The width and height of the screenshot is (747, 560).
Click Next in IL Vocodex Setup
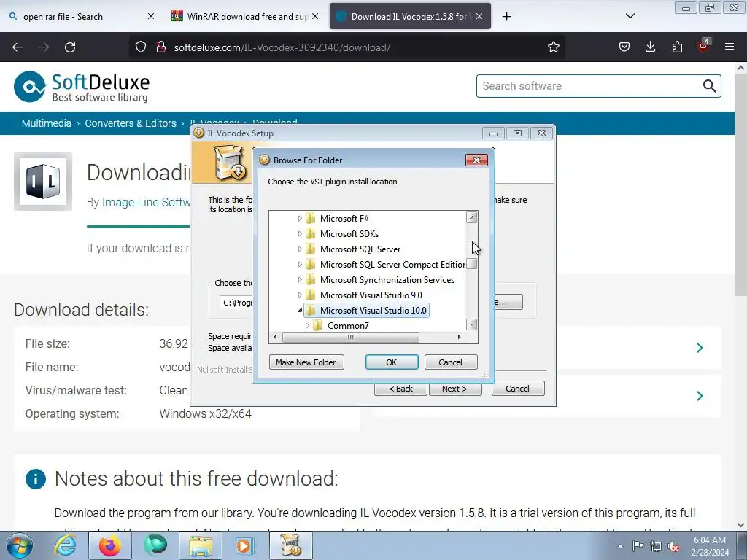[x=455, y=389]
